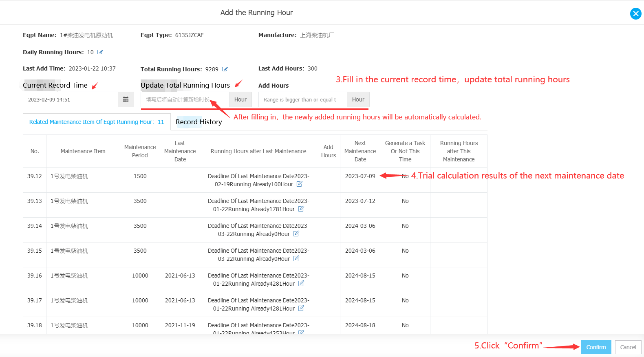Click the Hour addon beside Add Hours
Image resolution: width=644 pixels, height=357 pixels.
[358, 99]
